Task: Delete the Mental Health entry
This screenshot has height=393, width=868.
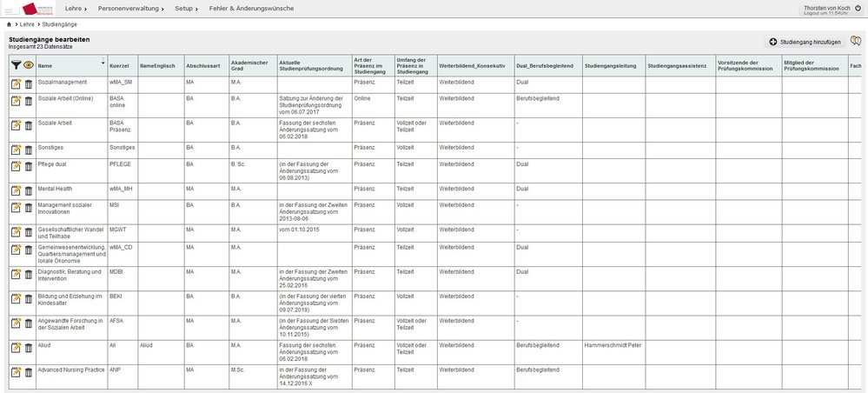Action: pos(28,190)
